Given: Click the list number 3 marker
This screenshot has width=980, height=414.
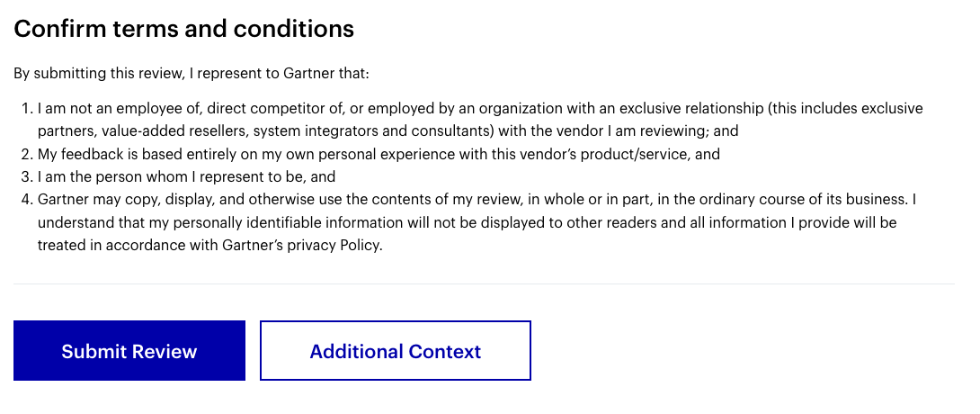Looking at the screenshot, I should pos(27,177).
